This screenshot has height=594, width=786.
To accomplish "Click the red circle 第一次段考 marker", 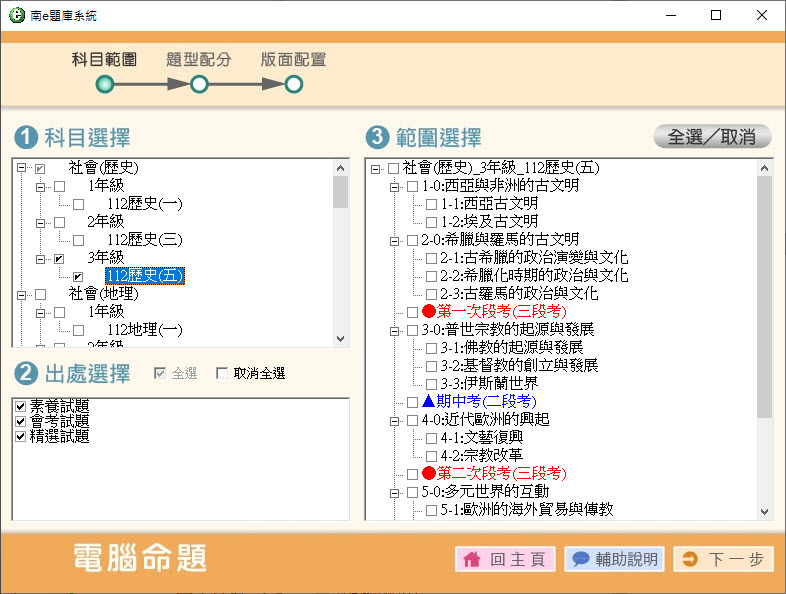I will pos(429,312).
